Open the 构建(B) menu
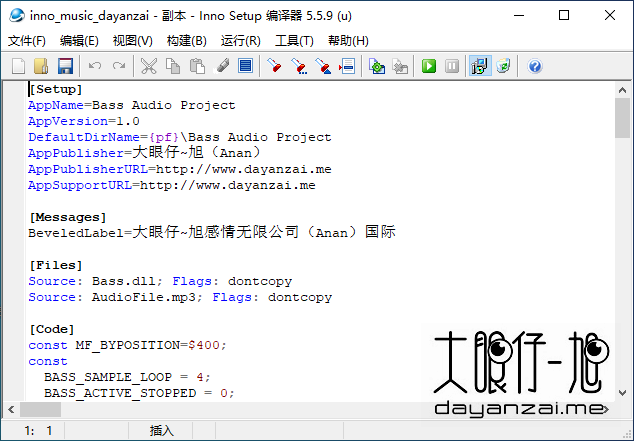The image size is (634, 441). pos(186,41)
